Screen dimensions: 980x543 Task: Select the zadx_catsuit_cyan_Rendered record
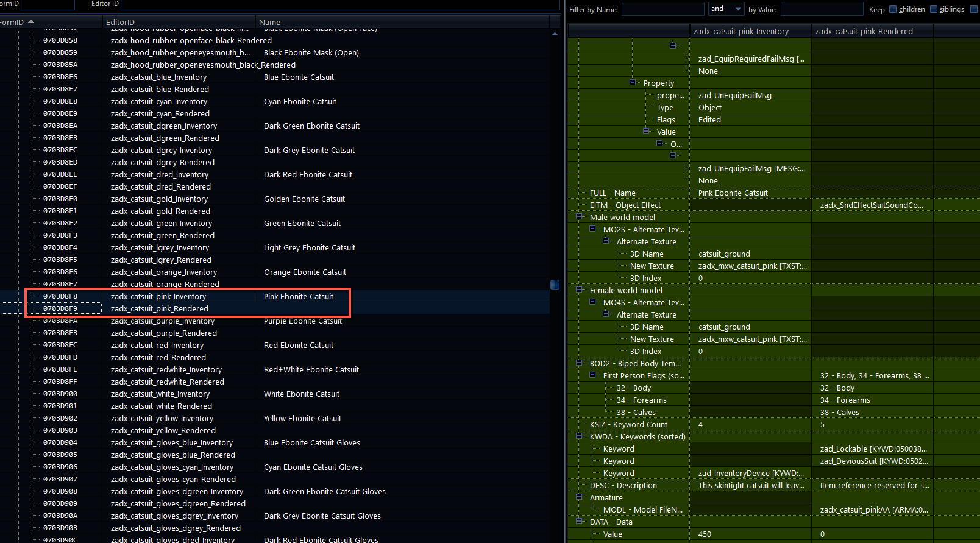coord(274,113)
